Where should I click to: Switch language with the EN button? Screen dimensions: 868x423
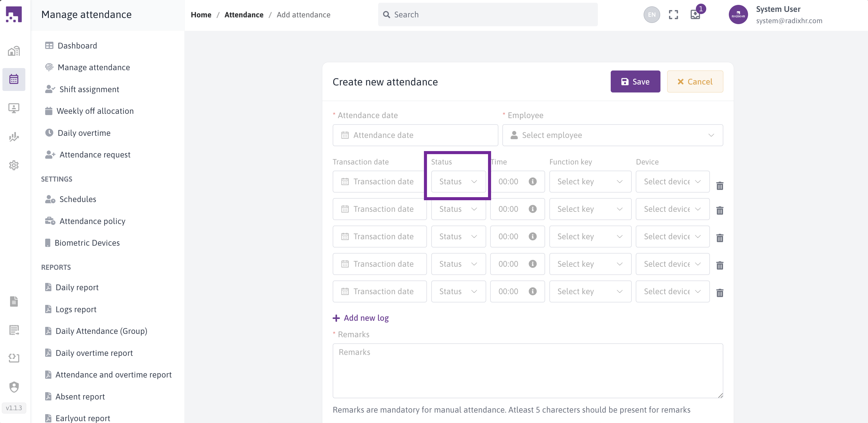coord(651,14)
